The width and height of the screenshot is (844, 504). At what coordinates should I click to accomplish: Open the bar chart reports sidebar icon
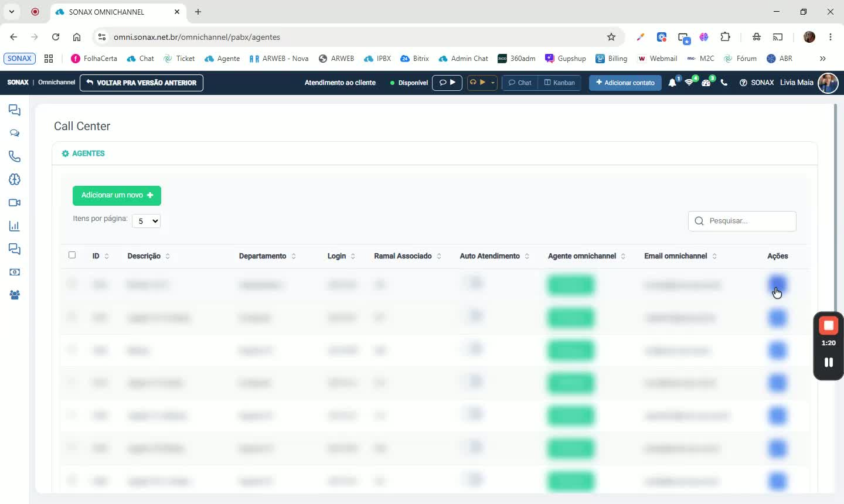(15, 226)
